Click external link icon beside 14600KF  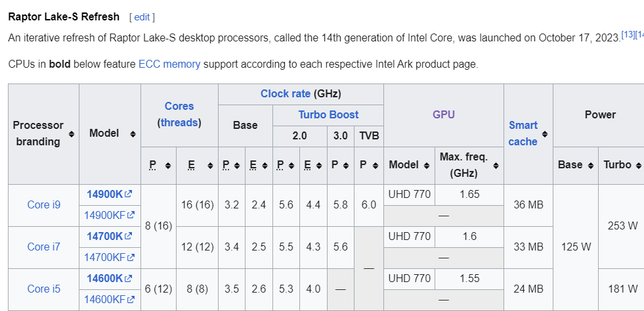tap(131, 299)
